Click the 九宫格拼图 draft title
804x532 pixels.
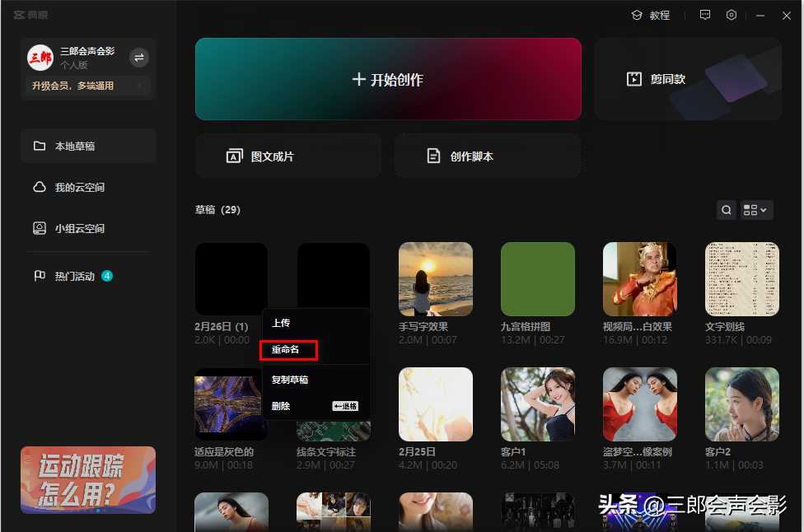(526, 326)
